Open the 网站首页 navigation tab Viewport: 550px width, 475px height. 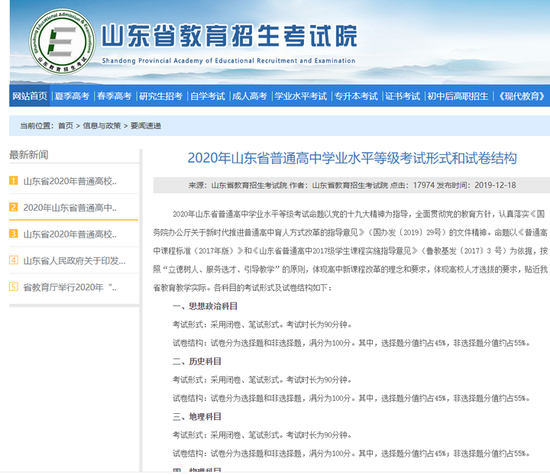click(29, 96)
